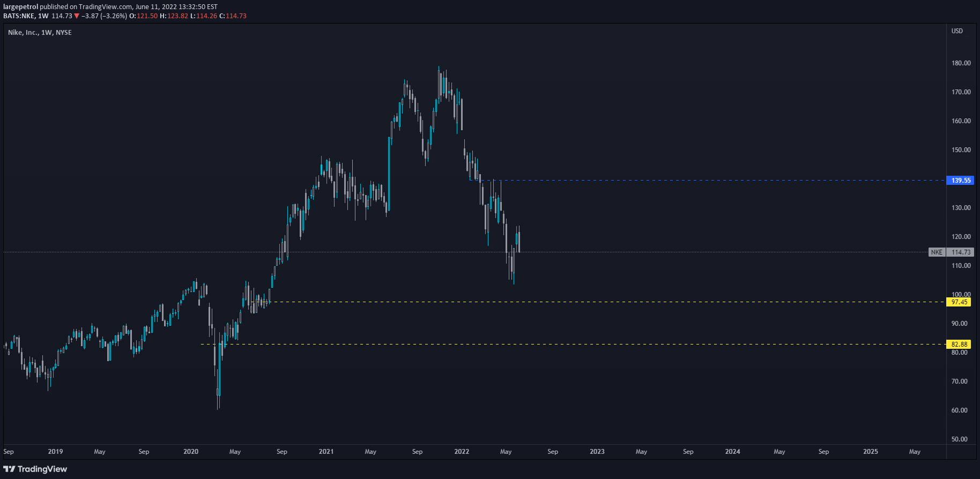980x479 pixels.
Task: Click the yellow dashed 82.88 horizontal line
Action: (573, 345)
